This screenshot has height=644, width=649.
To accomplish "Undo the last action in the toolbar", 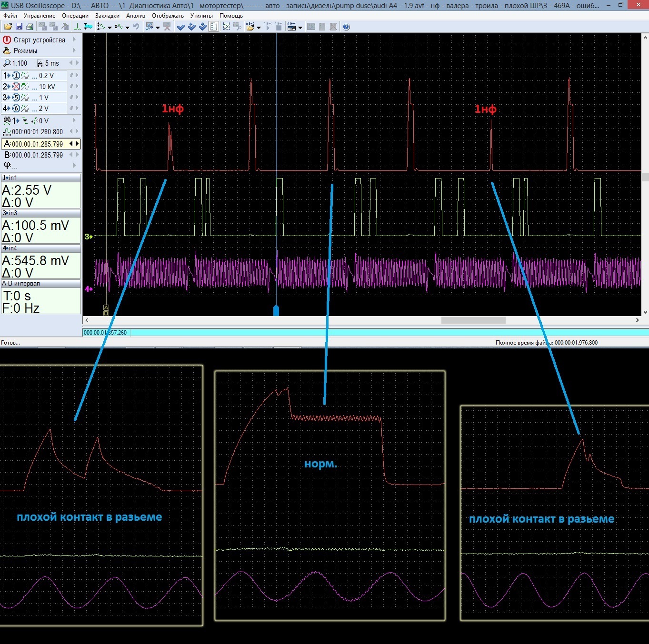I will tap(136, 27).
